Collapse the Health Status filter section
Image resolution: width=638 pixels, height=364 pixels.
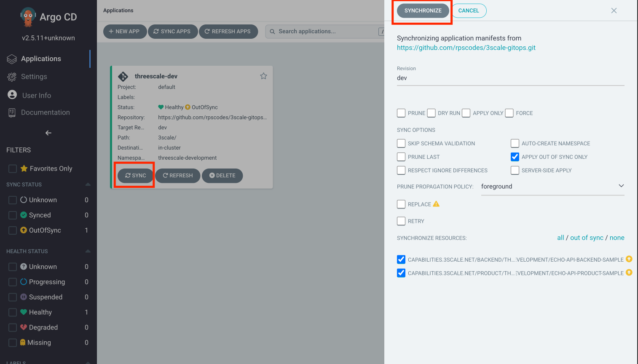[88, 251]
